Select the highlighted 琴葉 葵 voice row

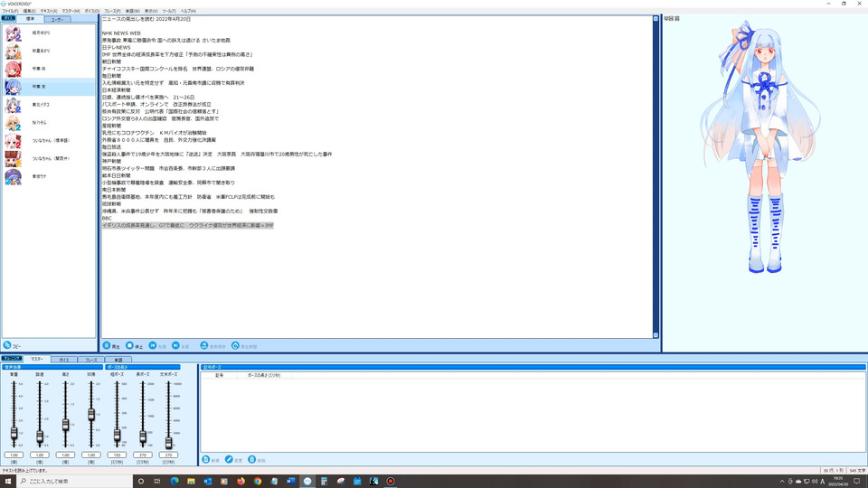(49, 87)
